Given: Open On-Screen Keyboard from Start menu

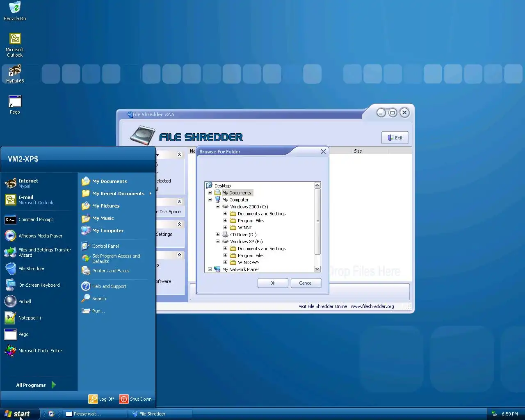Looking at the screenshot, I should 39,285.
